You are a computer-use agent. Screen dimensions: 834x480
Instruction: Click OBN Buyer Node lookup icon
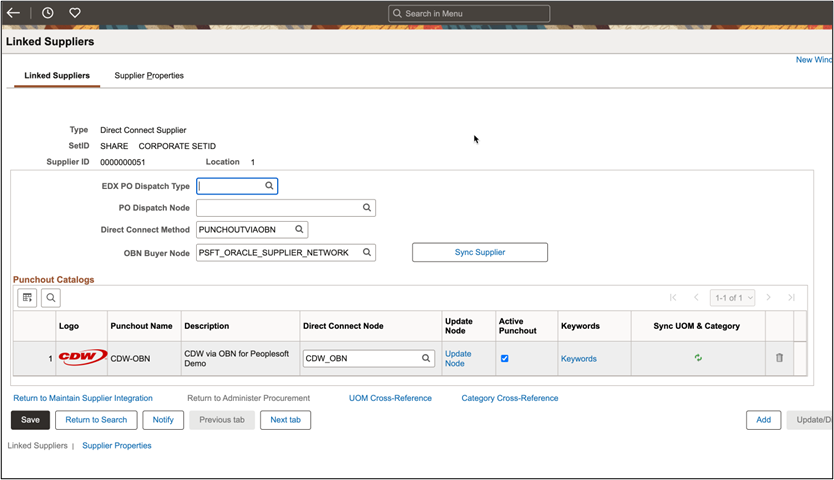click(x=367, y=253)
